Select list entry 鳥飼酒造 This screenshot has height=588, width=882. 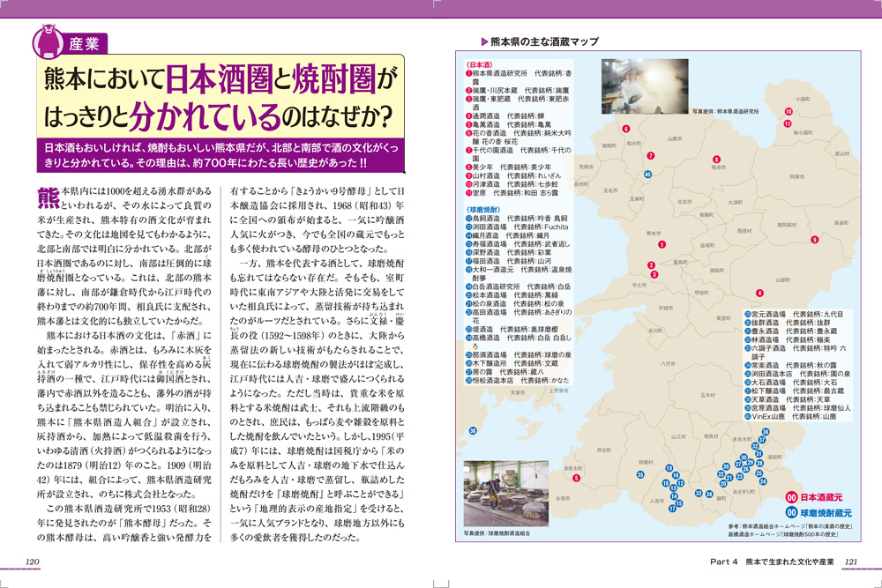tap(516, 218)
